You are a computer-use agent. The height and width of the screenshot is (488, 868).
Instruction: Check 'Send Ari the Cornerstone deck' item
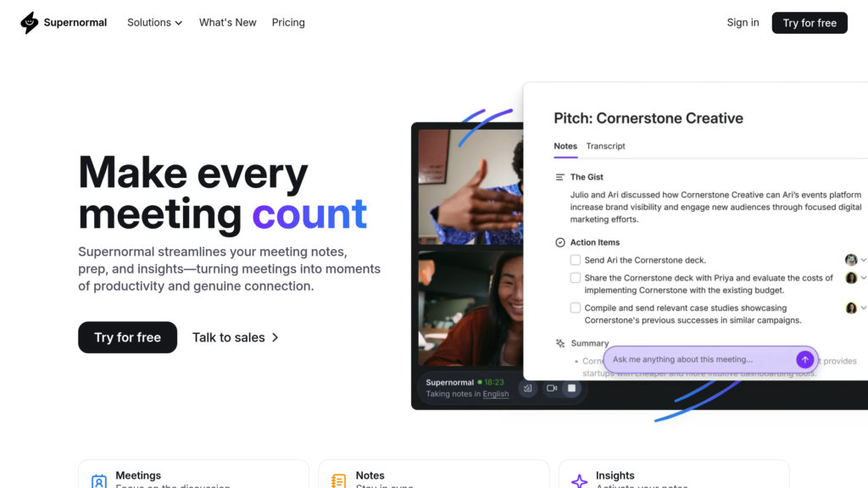576,260
